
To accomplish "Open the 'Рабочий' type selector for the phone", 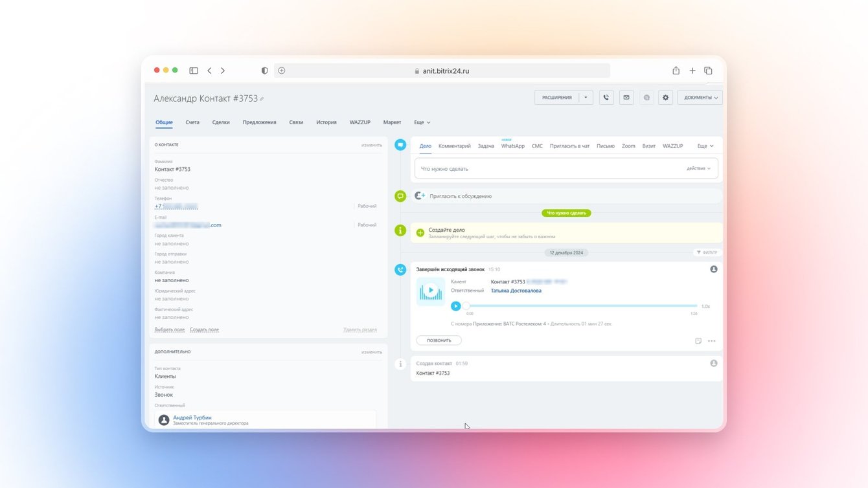I will point(367,206).
